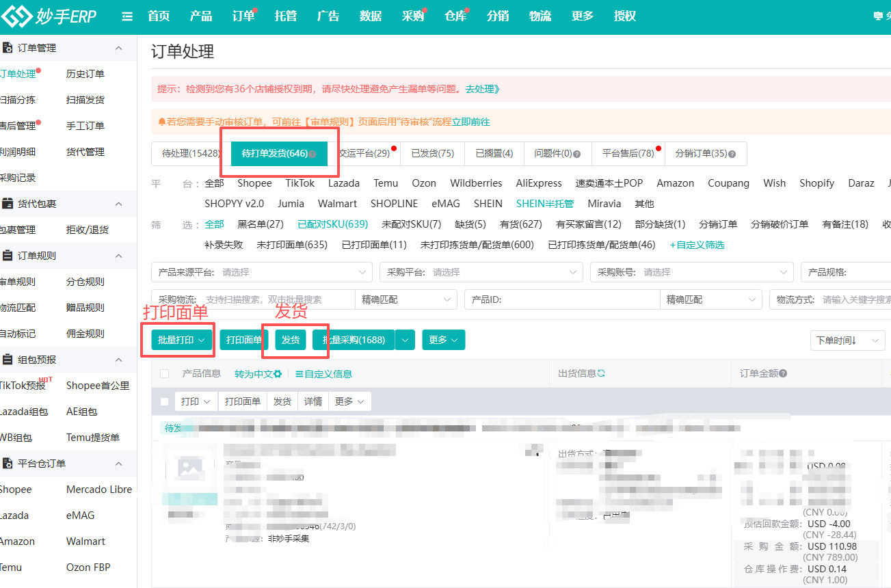Click the help icon on 待打单发货 tab
The height and width of the screenshot is (588, 891).
pyautogui.click(x=312, y=154)
